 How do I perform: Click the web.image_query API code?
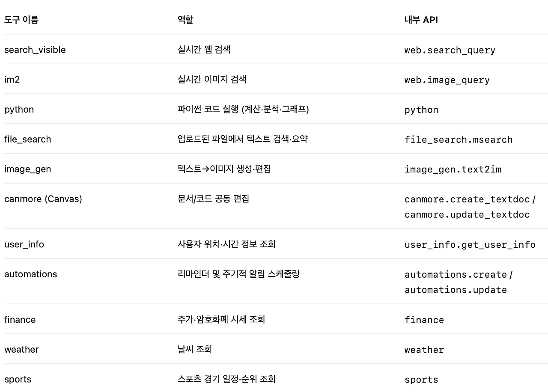[x=447, y=80]
